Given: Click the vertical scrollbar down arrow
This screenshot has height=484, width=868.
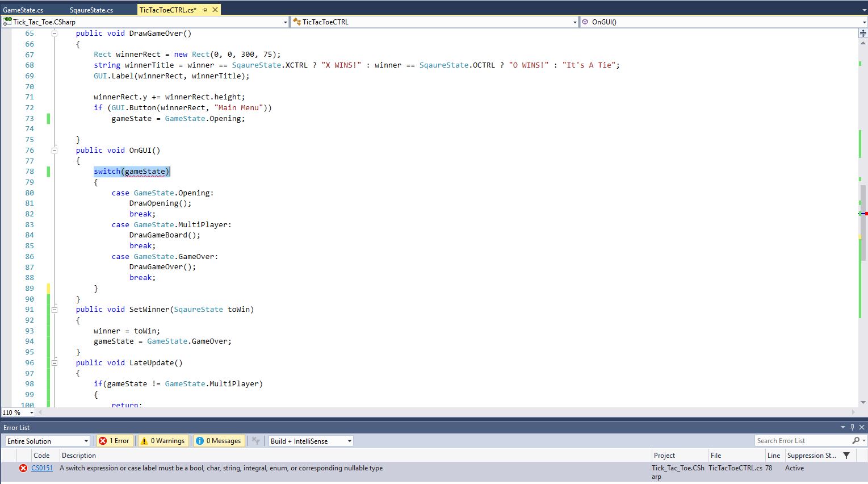Looking at the screenshot, I should point(863,402).
